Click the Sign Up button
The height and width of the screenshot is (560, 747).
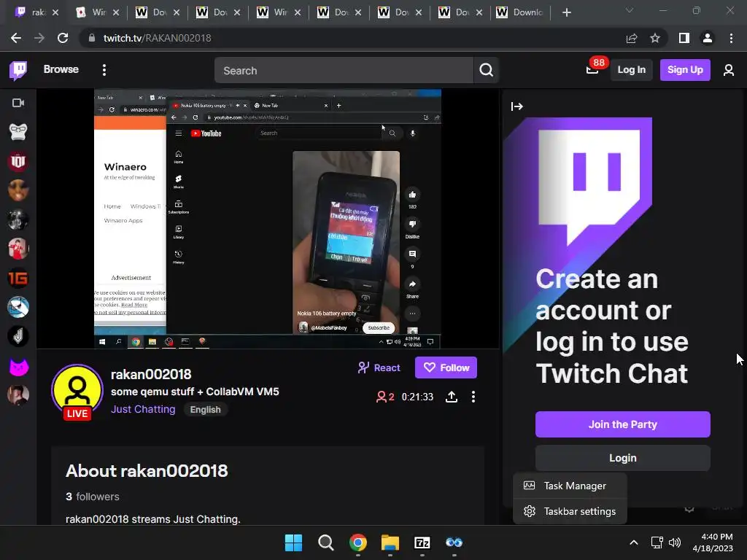685,70
